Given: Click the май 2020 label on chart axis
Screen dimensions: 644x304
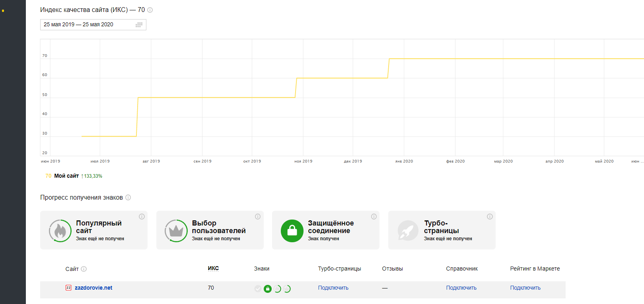Looking at the screenshot, I should point(604,161).
